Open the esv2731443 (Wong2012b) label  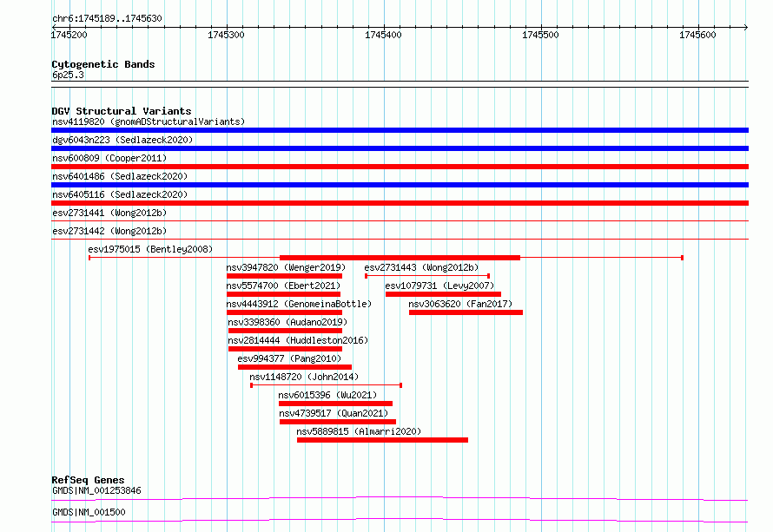(x=421, y=267)
